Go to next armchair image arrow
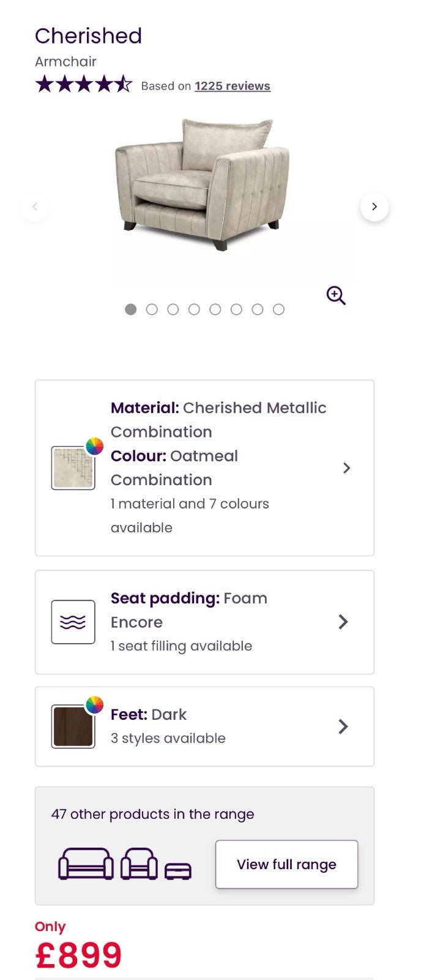Image resolution: width=432 pixels, height=980 pixels. point(374,207)
